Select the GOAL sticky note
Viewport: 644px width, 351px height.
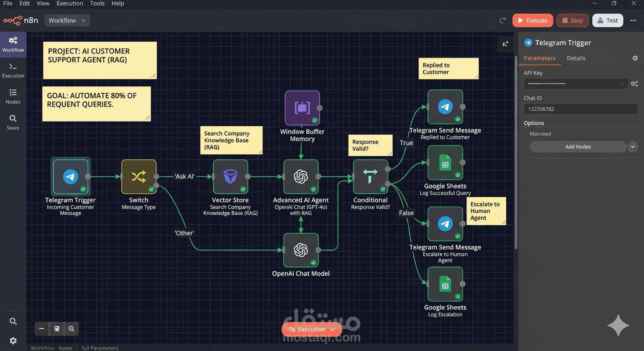click(x=97, y=104)
